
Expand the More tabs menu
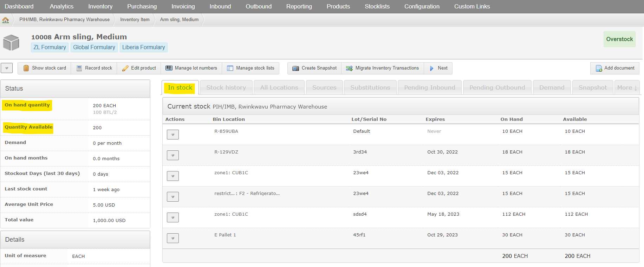pyautogui.click(x=627, y=87)
